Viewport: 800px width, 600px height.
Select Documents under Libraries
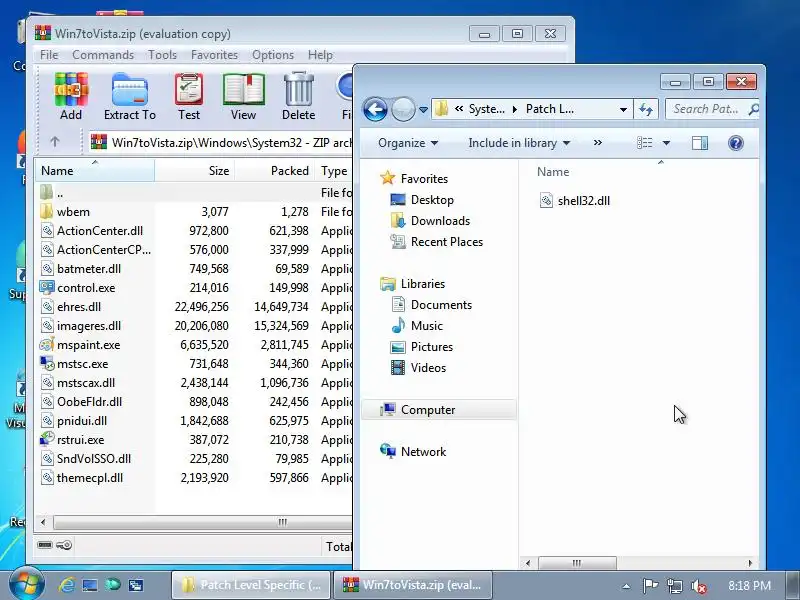[x=441, y=305]
